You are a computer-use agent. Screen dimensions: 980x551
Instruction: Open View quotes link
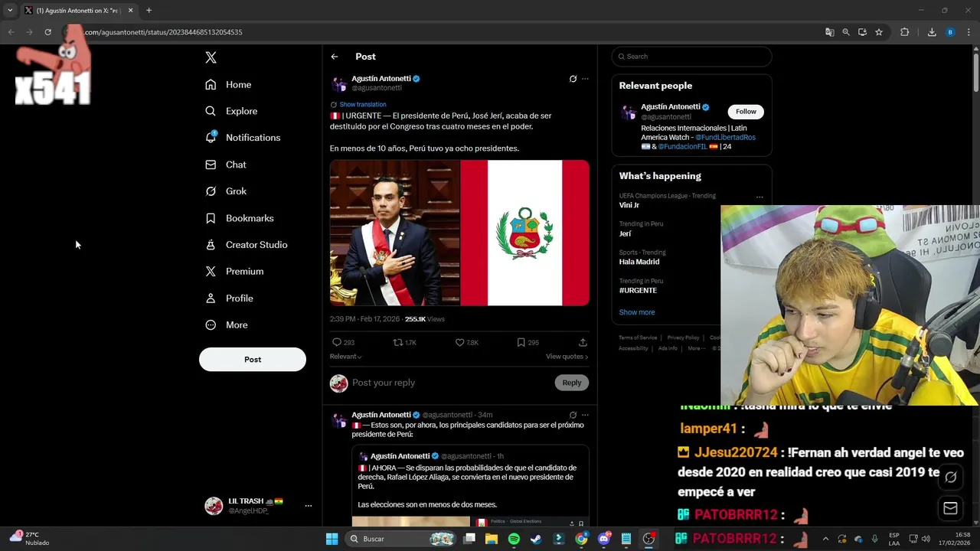(567, 357)
